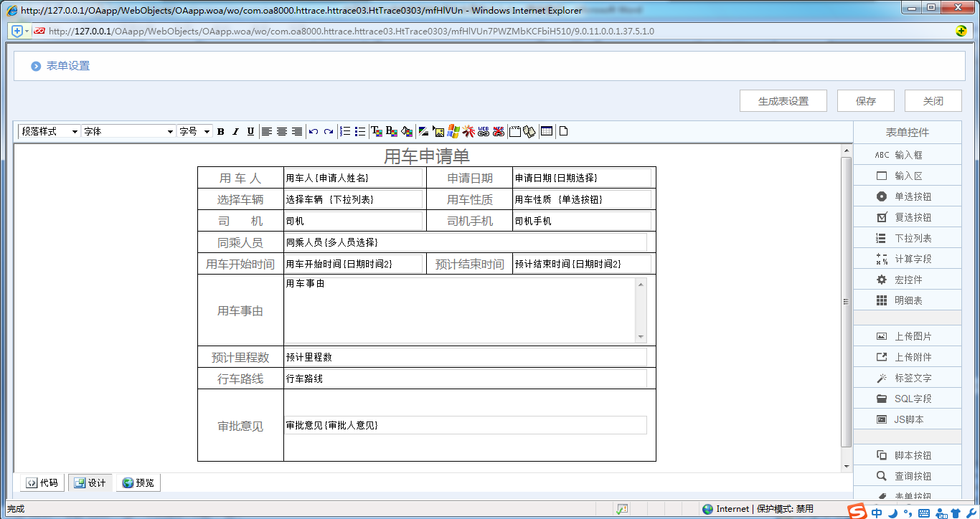Center-align text using toolbar icon
The height and width of the screenshot is (519, 980).
pyautogui.click(x=282, y=131)
